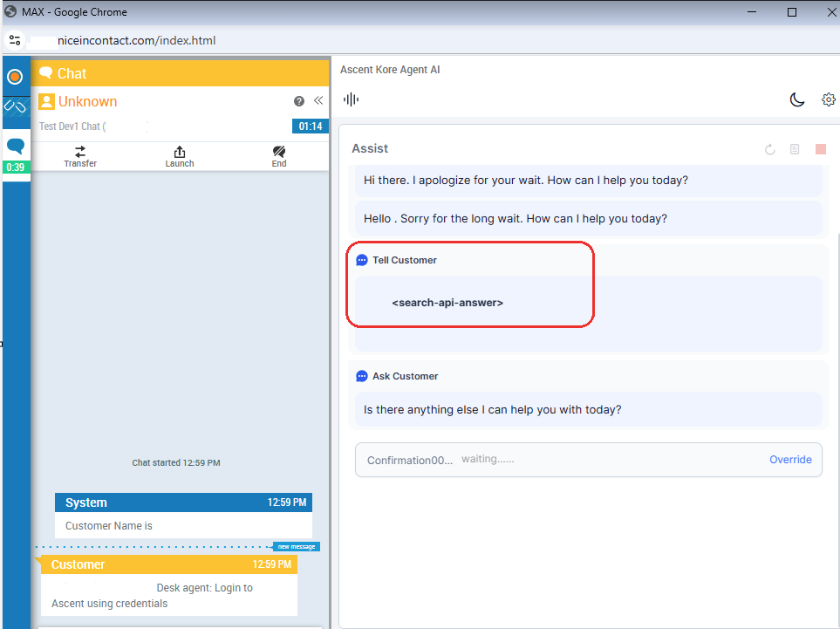Click the globe icon in the Chrome title bar
Image resolution: width=840 pixels, height=629 pixels.
[x=10, y=11]
